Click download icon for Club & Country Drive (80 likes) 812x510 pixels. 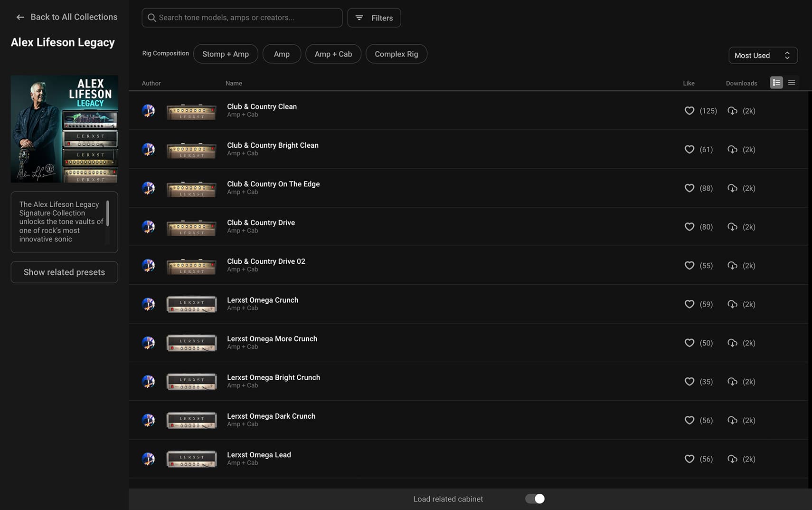(x=733, y=227)
